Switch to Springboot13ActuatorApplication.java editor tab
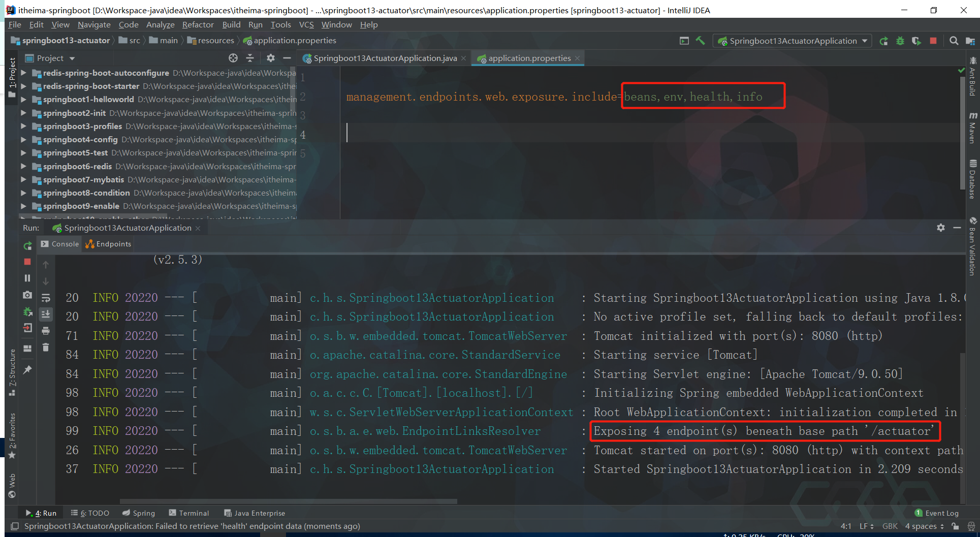The height and width of the screenshot is (537, 980). coord(385,58)
